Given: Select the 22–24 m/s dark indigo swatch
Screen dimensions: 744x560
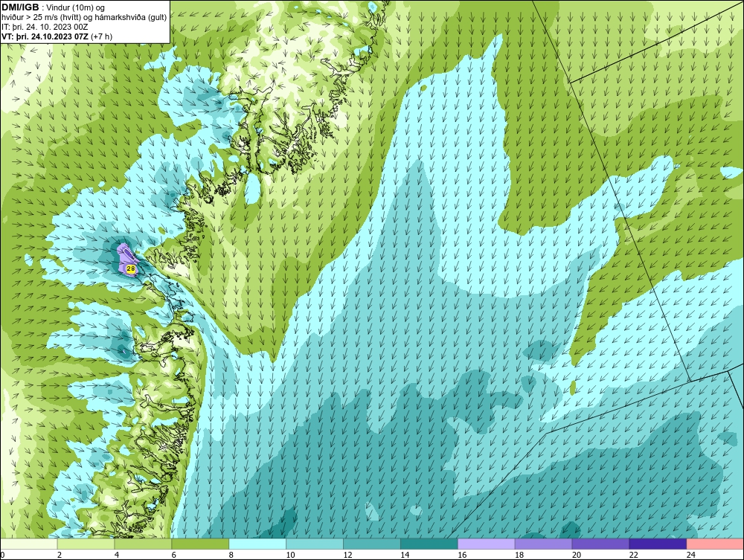Looking at the screenshot, I should point(658,544).
